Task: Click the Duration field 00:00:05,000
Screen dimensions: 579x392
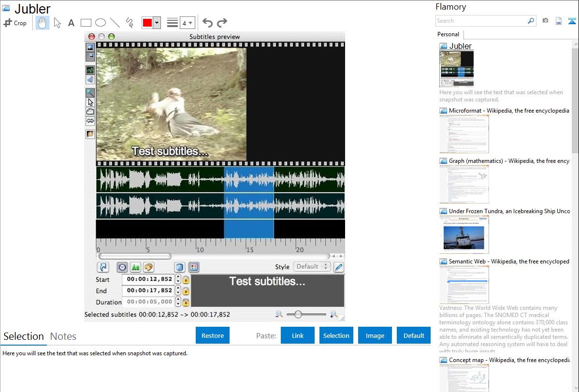Action: [x=148, y=302]
